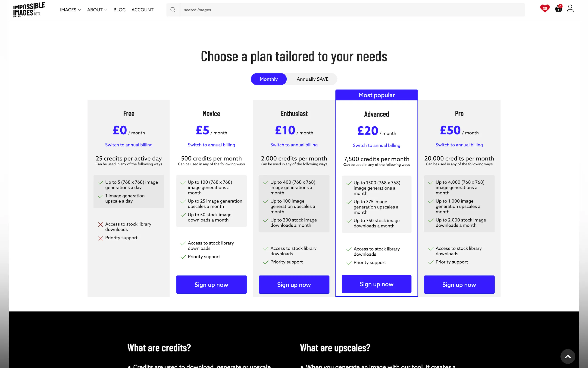Viewport: 588px width, 368px height.
Task: Expand the ABOUT dropdown menu
Action: 97,10
